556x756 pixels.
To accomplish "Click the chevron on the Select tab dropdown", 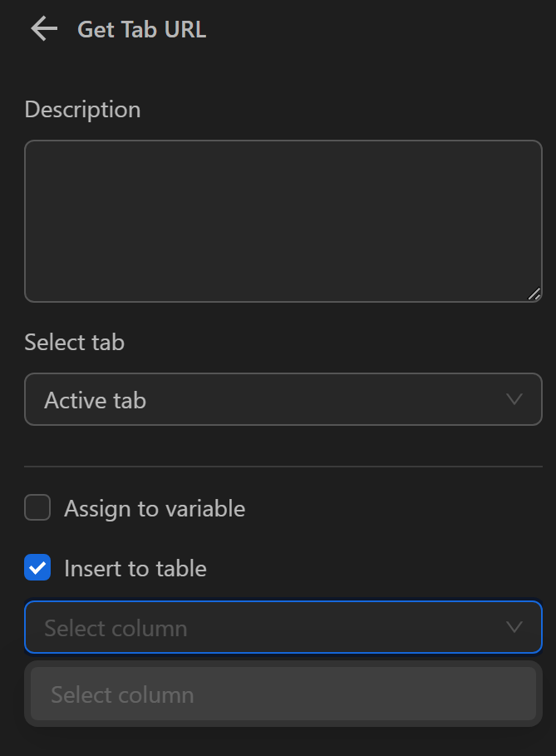I will click(516, 399).
